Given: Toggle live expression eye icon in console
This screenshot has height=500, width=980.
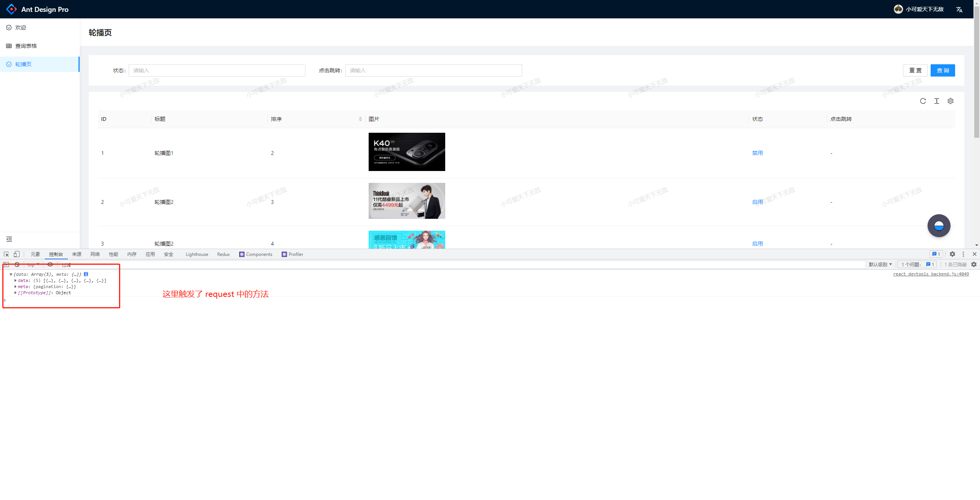Looking at the screenshot, I should 50,264.
